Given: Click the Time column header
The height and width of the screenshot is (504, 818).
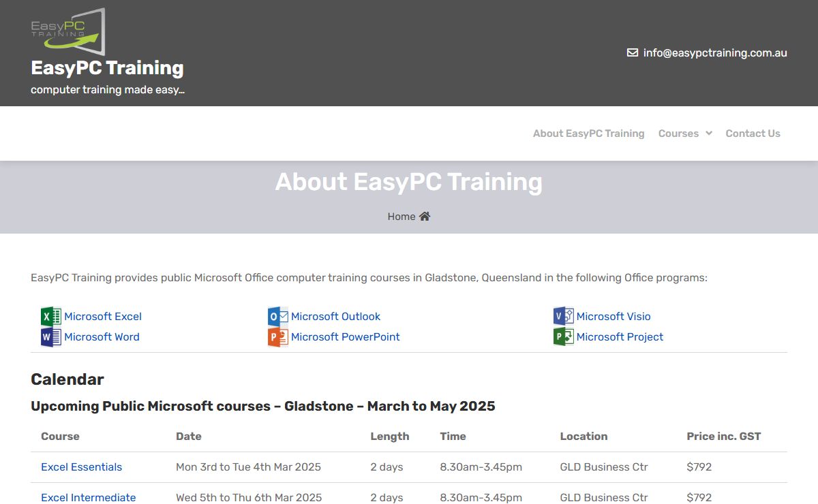Looking at the screenshot, I should click(x=453, y=436).
